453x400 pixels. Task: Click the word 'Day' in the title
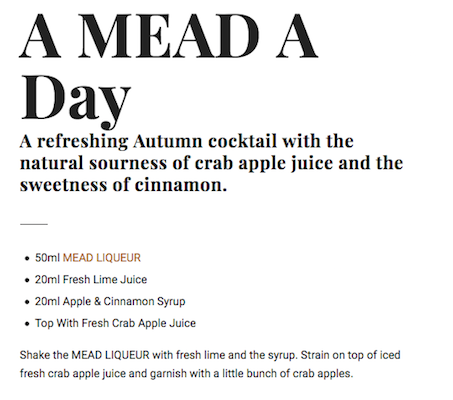tap(75, 100)
